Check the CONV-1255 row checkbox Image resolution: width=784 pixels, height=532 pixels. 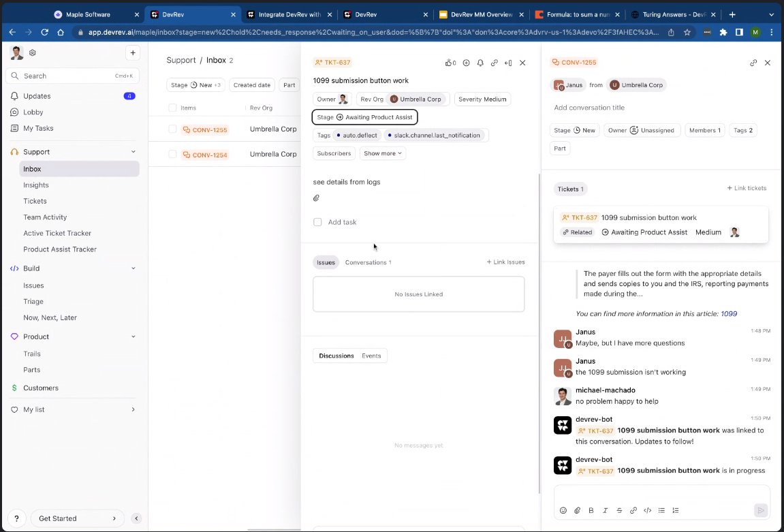coord(172,129)
